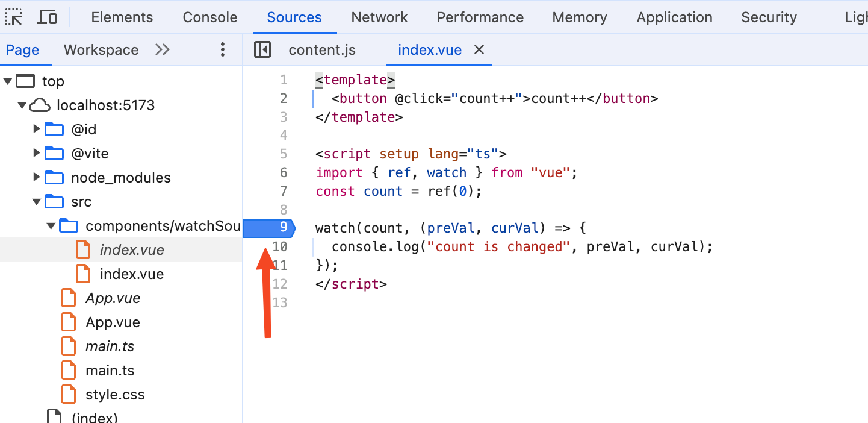Open the navigator three-dots more options menu
Screen dimensions: 868x423
tap(223, 50)
